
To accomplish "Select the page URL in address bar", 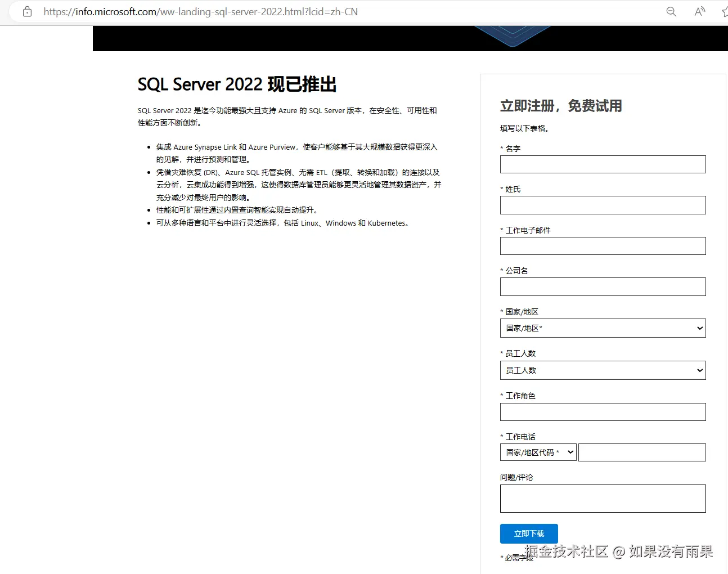I will tap(200, 11).
